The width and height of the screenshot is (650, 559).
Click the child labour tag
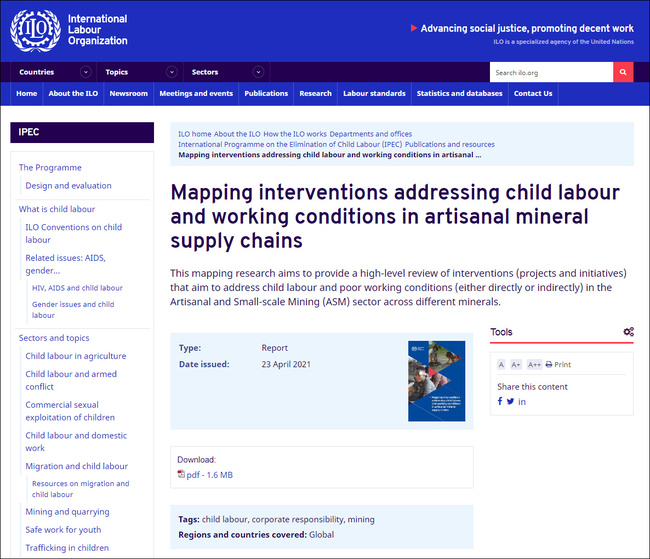tap(225, 519)
